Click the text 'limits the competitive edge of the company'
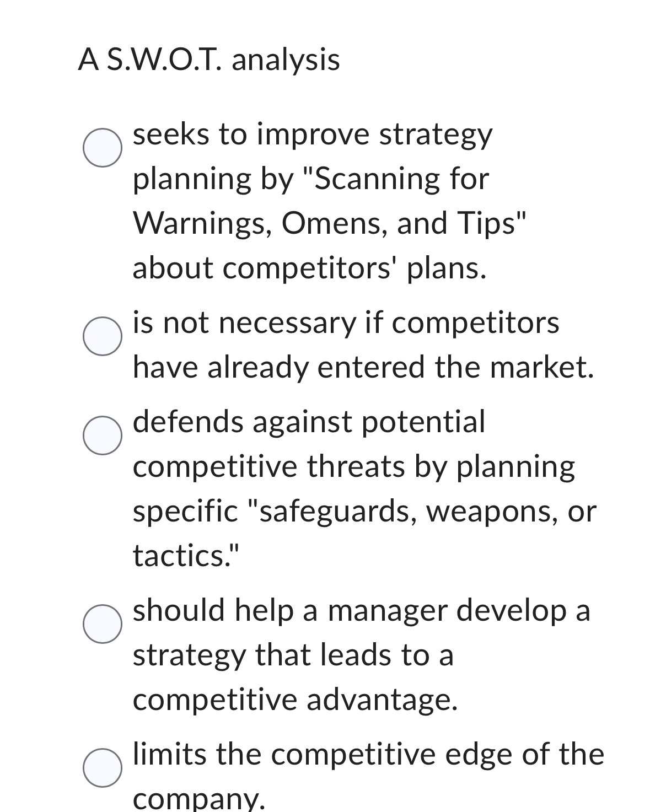The width and height of the screenshot is (650, 812). pos(368,754)
